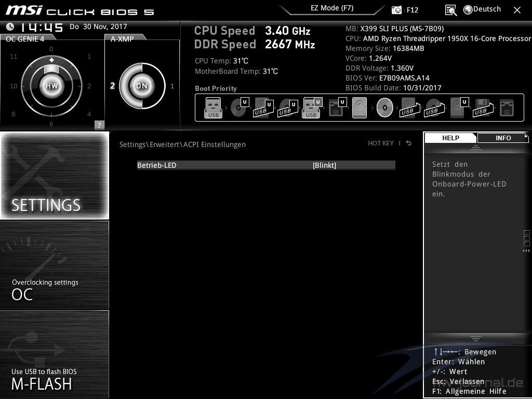
Task: Select bright CD/DVD disc boot device icon
Action: tap(385, 108)
